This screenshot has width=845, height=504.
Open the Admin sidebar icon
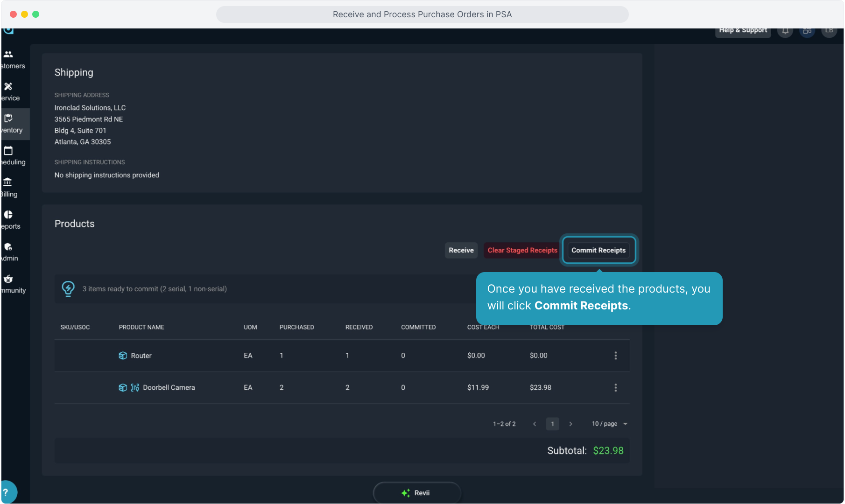pos(8,247)
